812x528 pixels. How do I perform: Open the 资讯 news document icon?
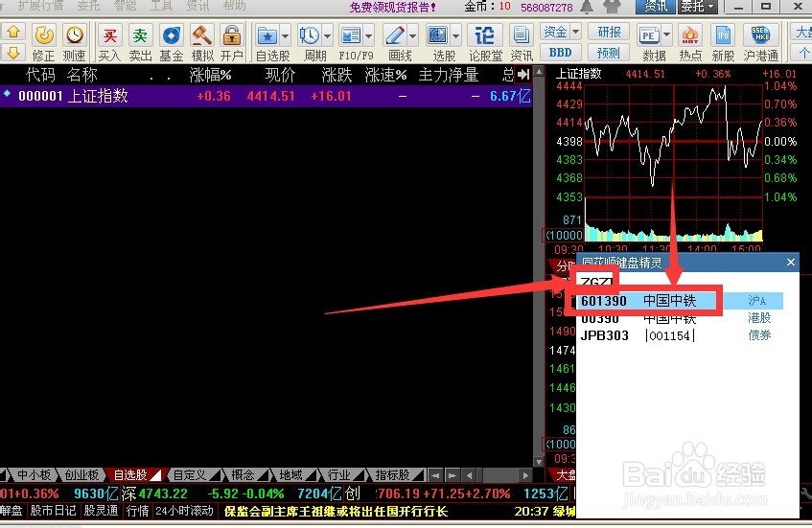521,42
